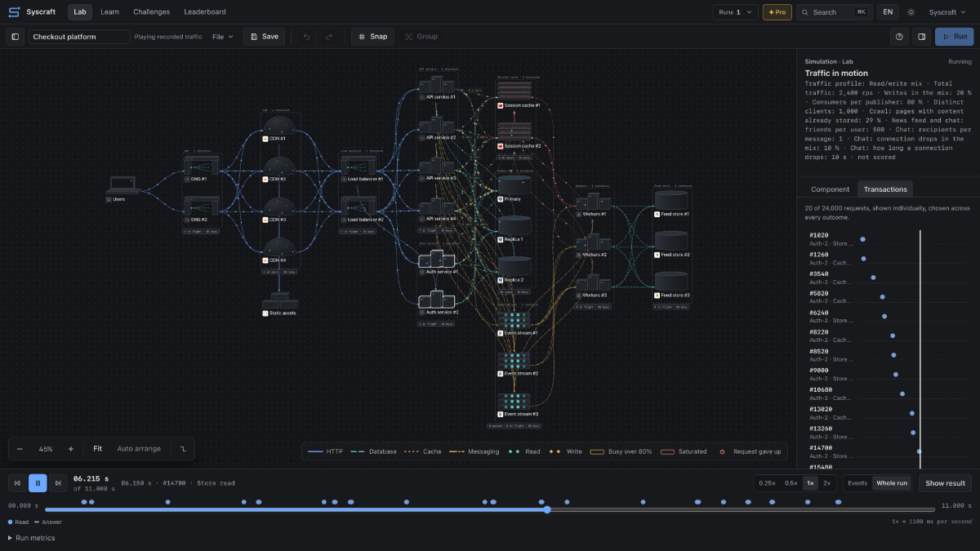Select the Load balancer #2 node
The image size is (980, 551).
click(363, 209)
